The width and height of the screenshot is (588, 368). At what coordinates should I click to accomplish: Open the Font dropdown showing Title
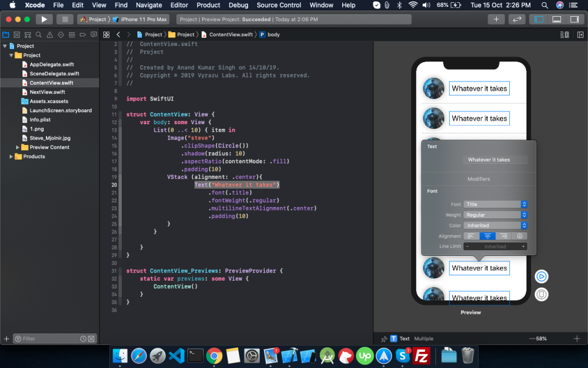pos(496,204)
